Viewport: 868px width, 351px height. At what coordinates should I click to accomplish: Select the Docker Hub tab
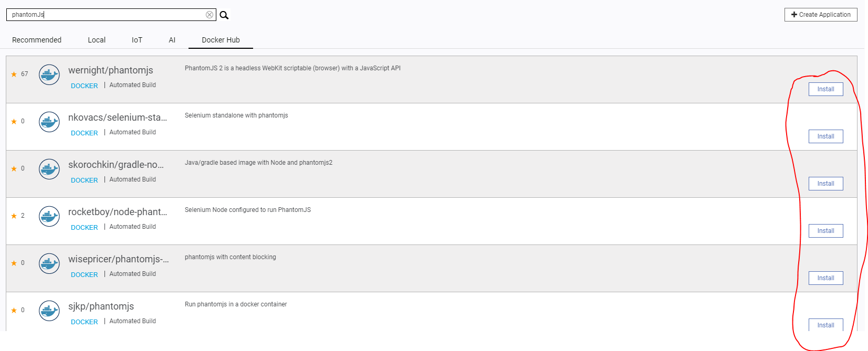(x=221, y=40)
